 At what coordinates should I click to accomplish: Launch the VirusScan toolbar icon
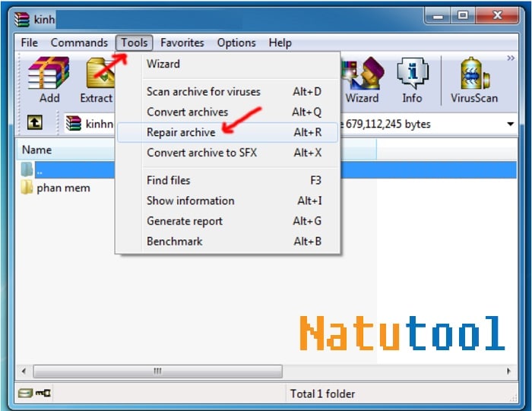475,80
